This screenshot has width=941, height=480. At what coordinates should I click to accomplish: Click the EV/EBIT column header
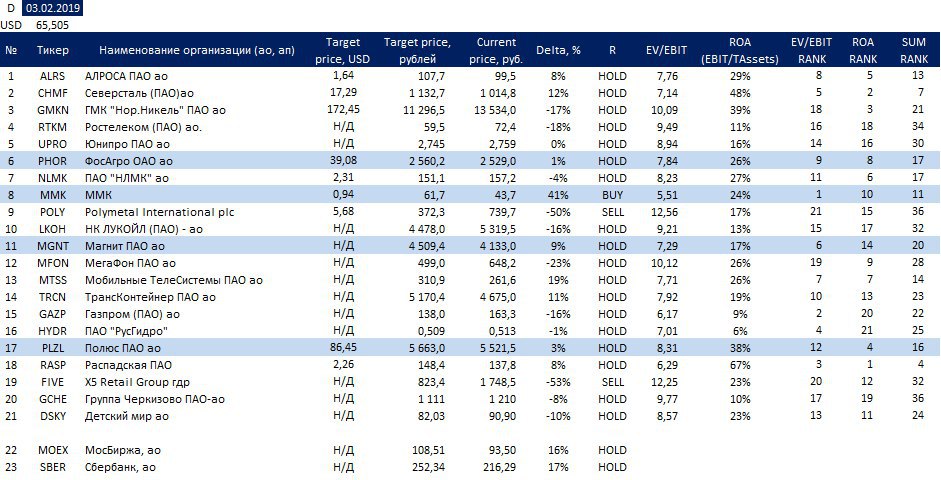(667, 50)
